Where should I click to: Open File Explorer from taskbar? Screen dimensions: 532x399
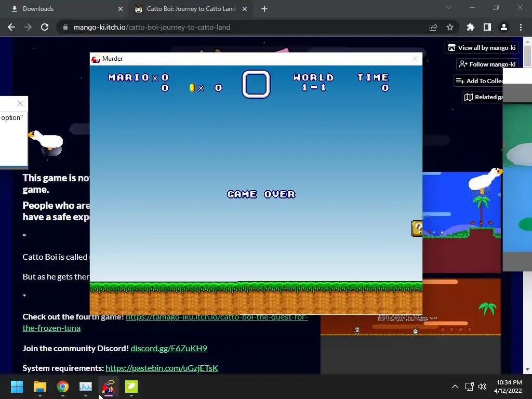pyautogui.click(x=39, y=387)
